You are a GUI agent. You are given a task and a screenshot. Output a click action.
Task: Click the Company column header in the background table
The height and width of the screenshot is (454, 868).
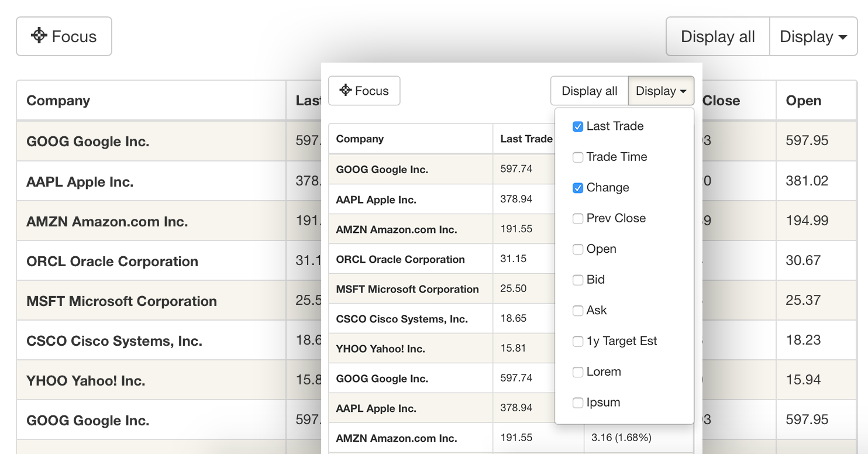[x=58, y=101]
